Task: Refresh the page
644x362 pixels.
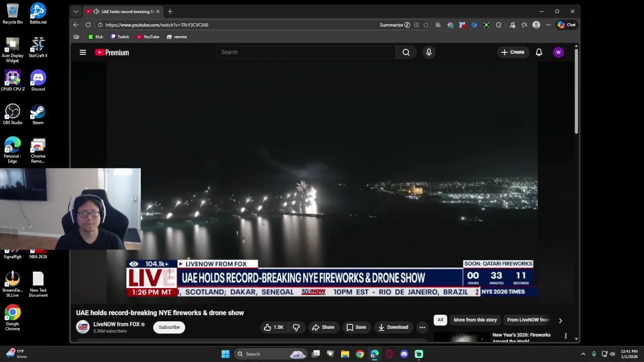Action: point(88,25)
